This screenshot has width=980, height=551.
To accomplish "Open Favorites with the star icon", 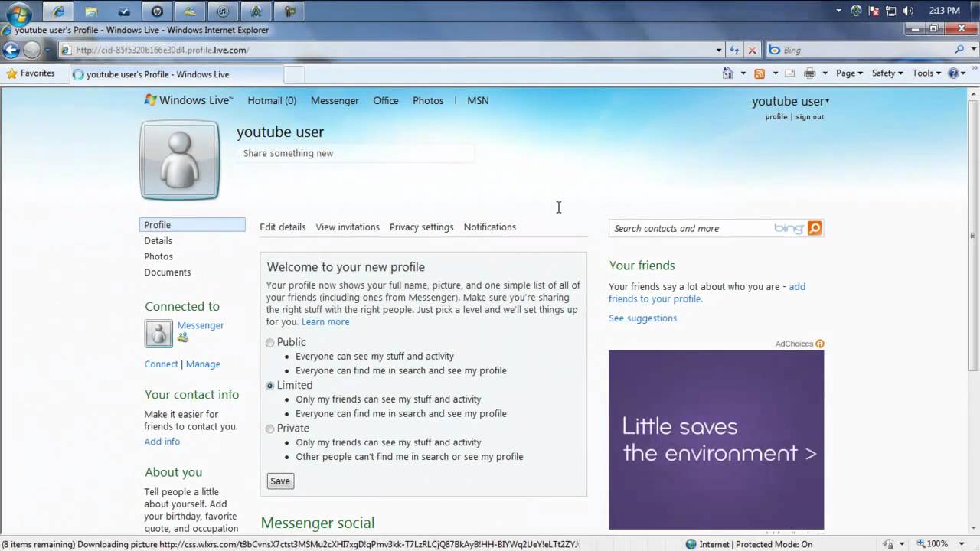I will click(30, 73).
